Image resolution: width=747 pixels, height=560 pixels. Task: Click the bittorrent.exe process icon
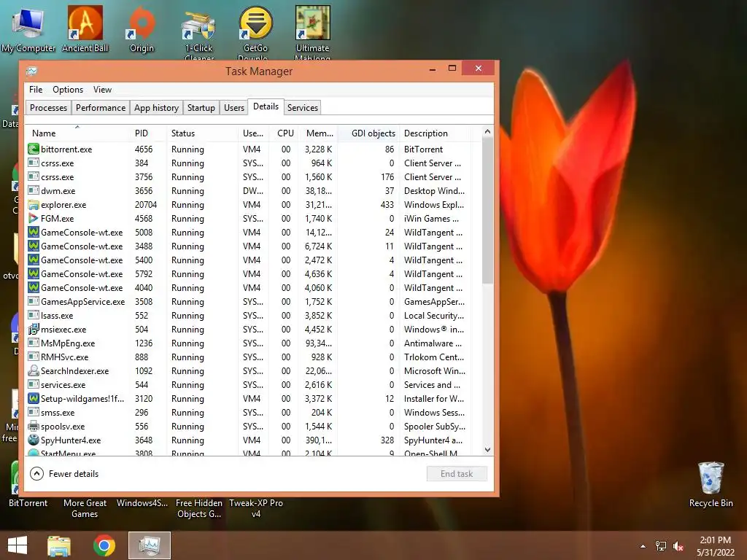coord(34,149)
